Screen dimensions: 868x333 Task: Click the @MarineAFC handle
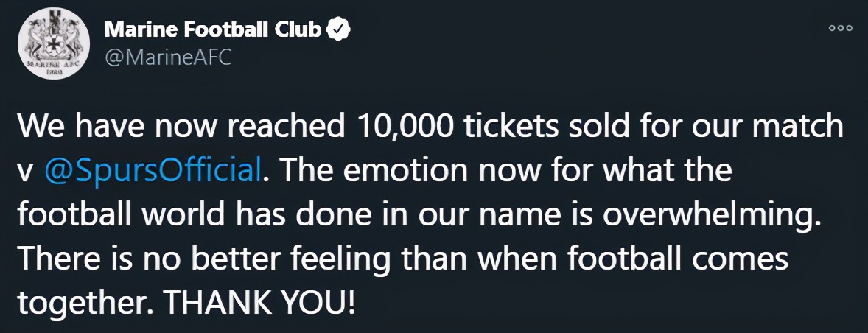click(x=169, y=57)
